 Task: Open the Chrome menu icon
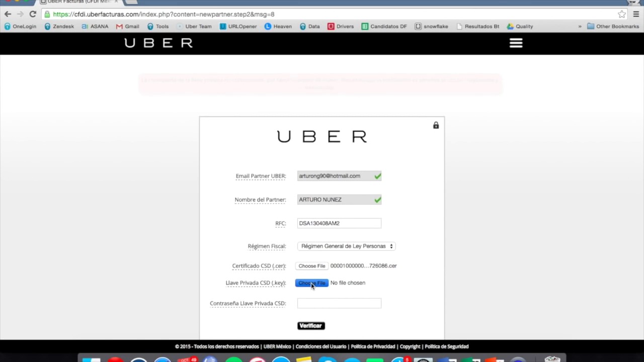coord(636,14)
